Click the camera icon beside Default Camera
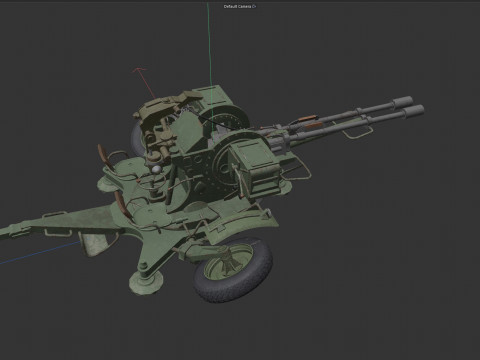480x360 pixels. [254, 6]
